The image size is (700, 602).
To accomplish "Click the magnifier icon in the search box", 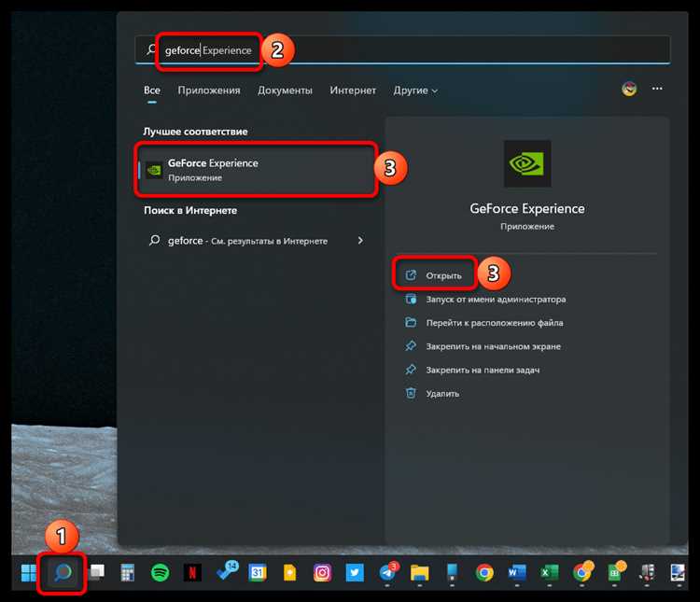I will pos(151,49).
